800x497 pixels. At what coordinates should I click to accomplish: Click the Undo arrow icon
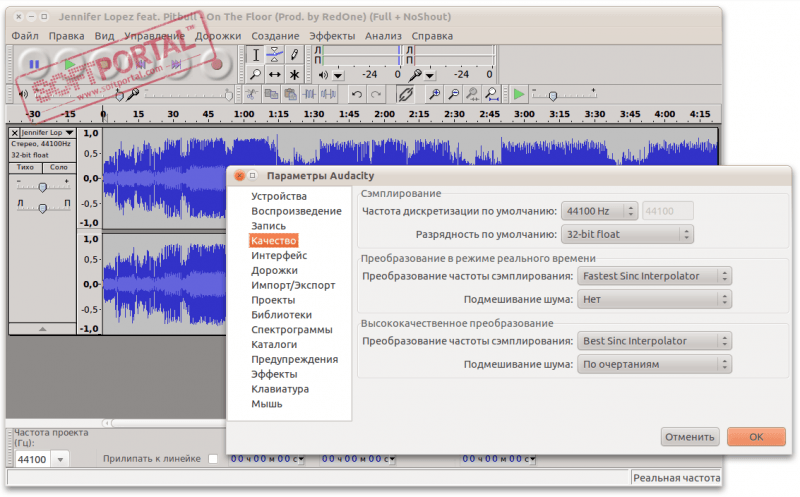[356, 94]
